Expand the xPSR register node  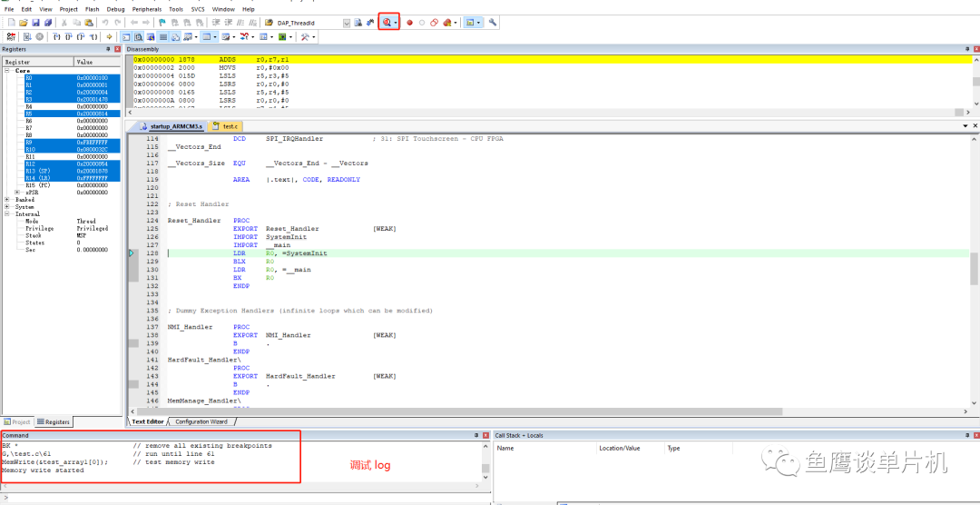point(17,193)
